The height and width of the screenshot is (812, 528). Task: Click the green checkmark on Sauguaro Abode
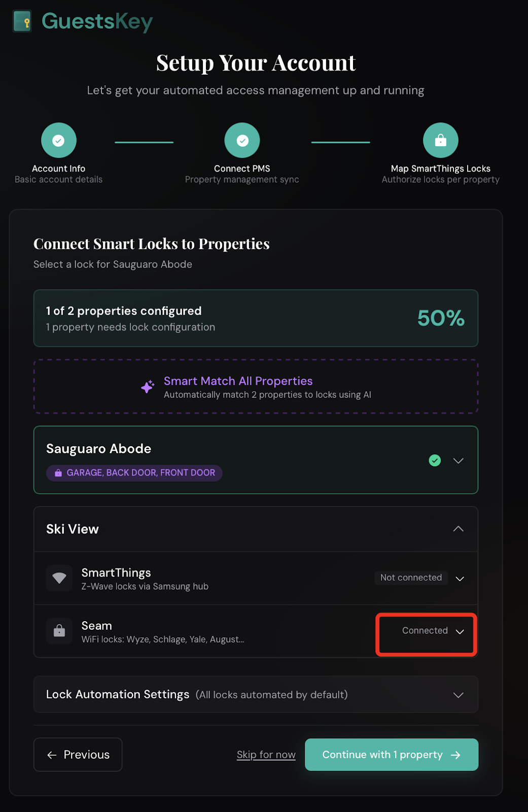pos(434,460)
